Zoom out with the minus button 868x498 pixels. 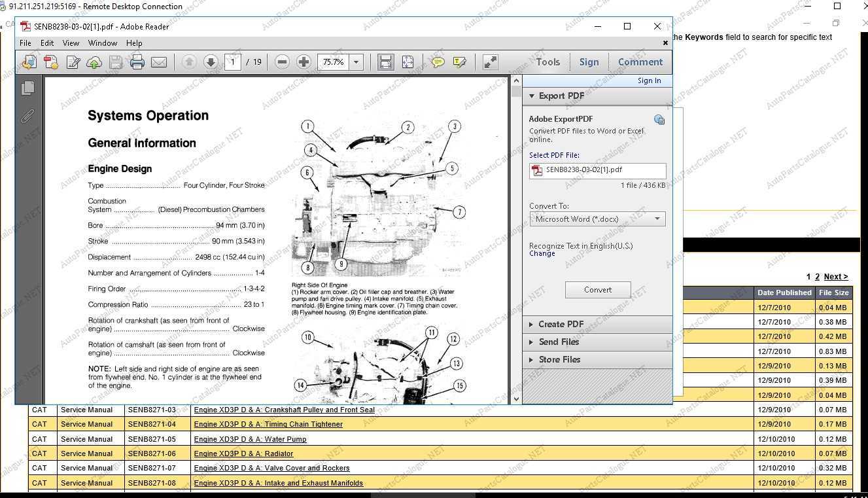pos(282,62)
